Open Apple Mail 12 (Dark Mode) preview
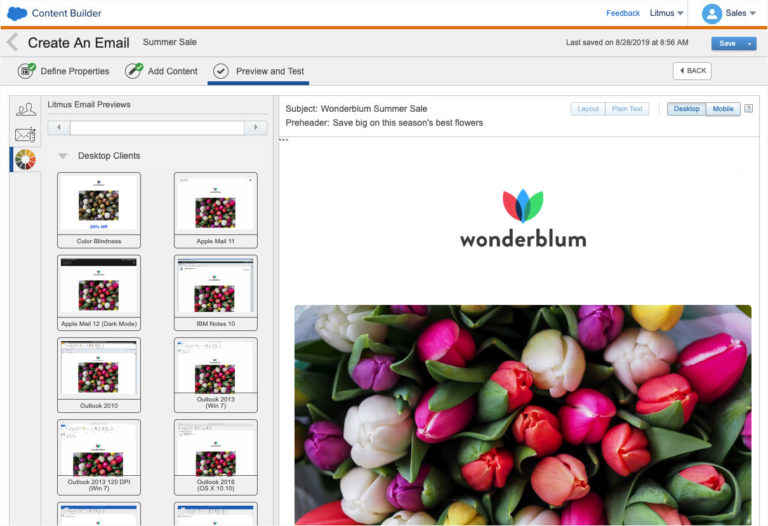Viewport: 768px width, 526px height. 99,292
